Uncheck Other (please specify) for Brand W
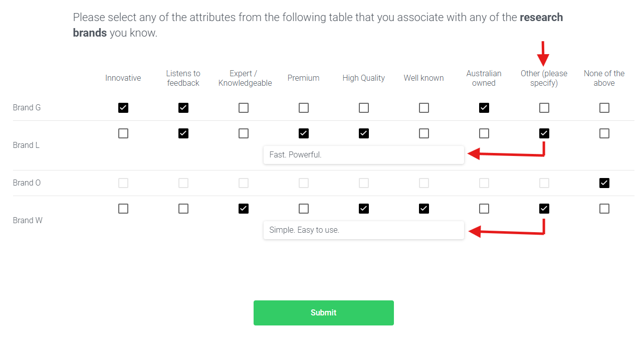Screen dimensions: 644x341 coord(544,209)
